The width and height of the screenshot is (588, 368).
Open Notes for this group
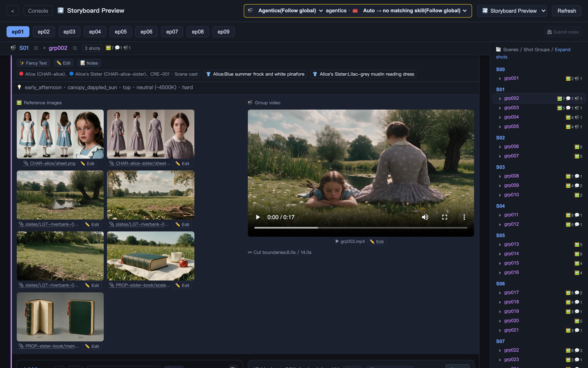89,63
